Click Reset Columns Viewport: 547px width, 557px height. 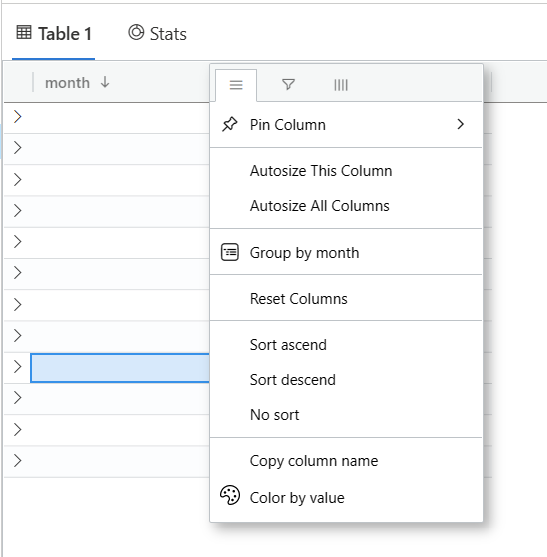(x=299, y=299)
